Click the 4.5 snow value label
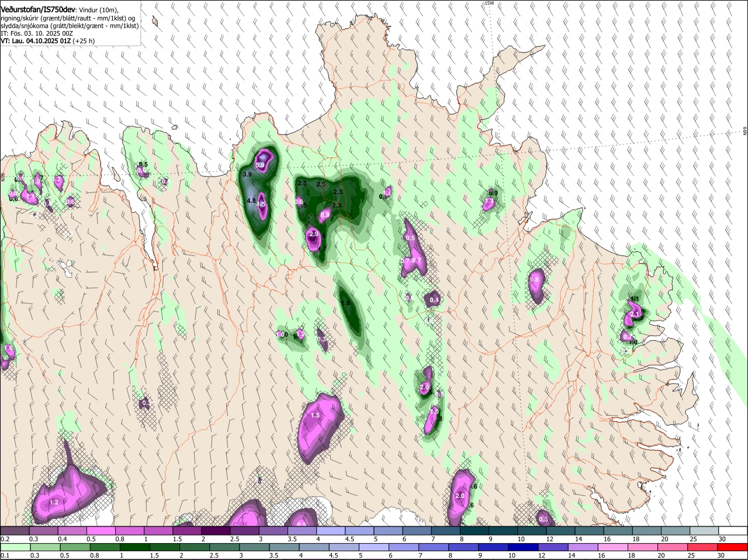This screenshot has height=560, width=748. pyautogui.click(x=261, y=205)
